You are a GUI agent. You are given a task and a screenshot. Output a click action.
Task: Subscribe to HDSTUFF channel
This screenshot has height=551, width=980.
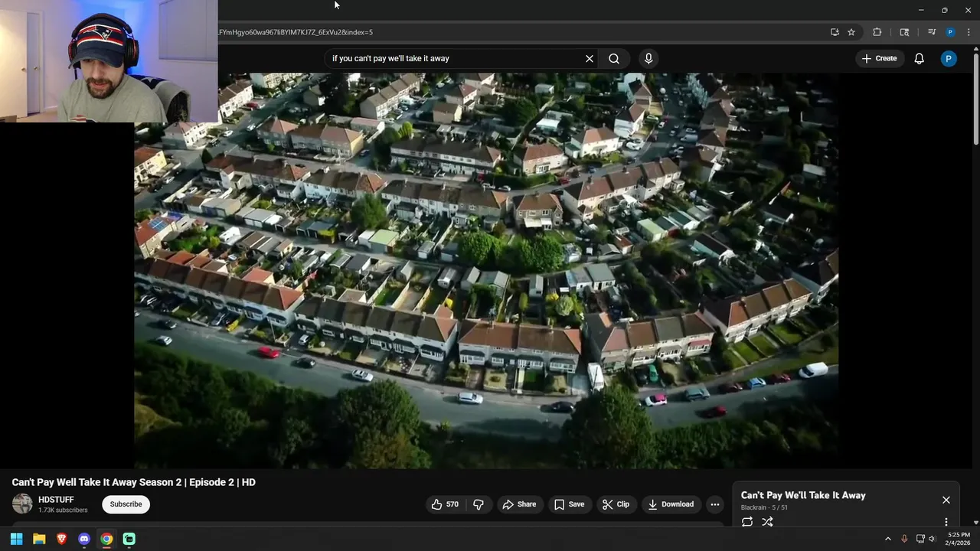coord(126,504)
